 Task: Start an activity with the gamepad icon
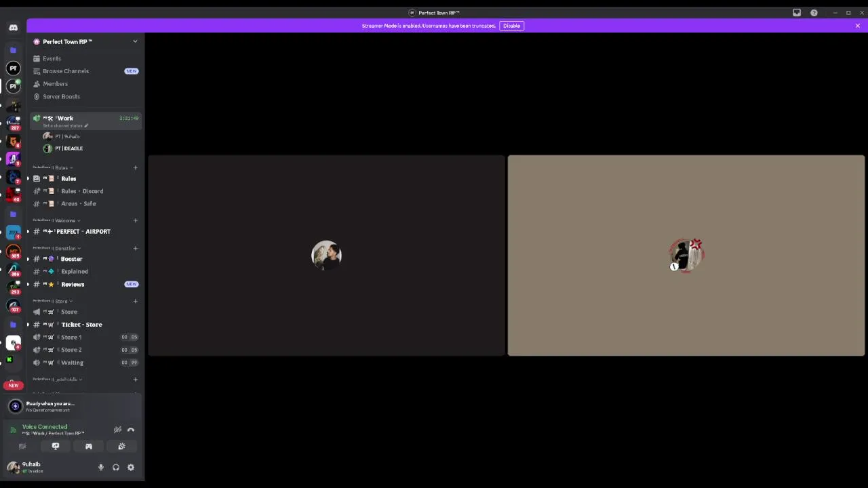(88, 446)
